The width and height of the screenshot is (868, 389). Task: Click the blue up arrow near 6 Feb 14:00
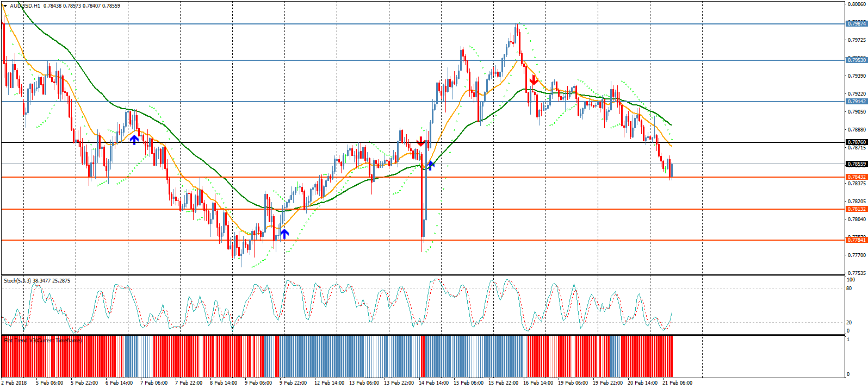134,140
